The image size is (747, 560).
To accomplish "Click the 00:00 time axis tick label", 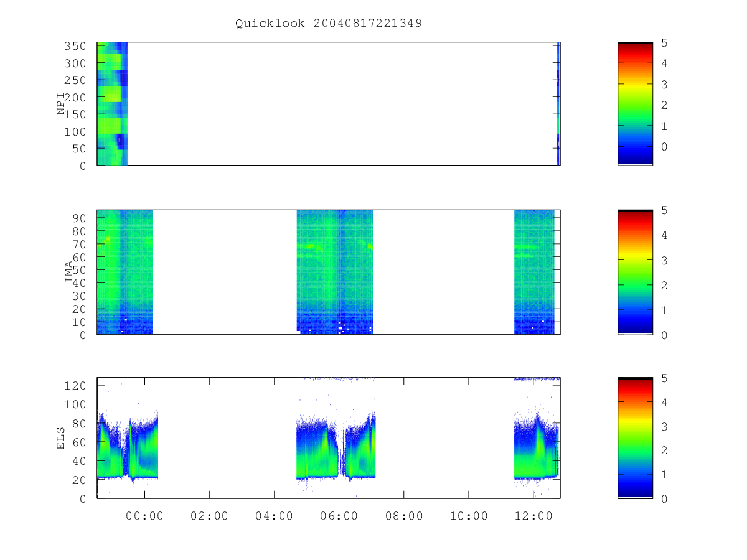I will (x=144, y=516).
